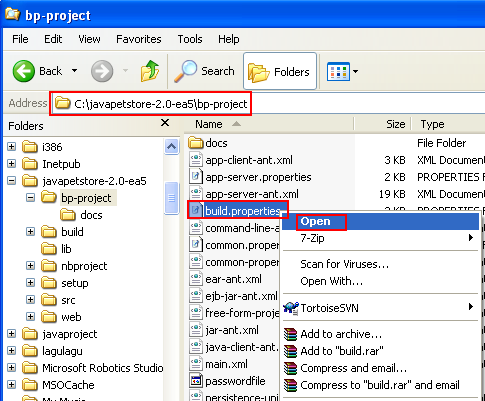Choose Open in the context menu
485x401 pixels.
tap(381, 222)
